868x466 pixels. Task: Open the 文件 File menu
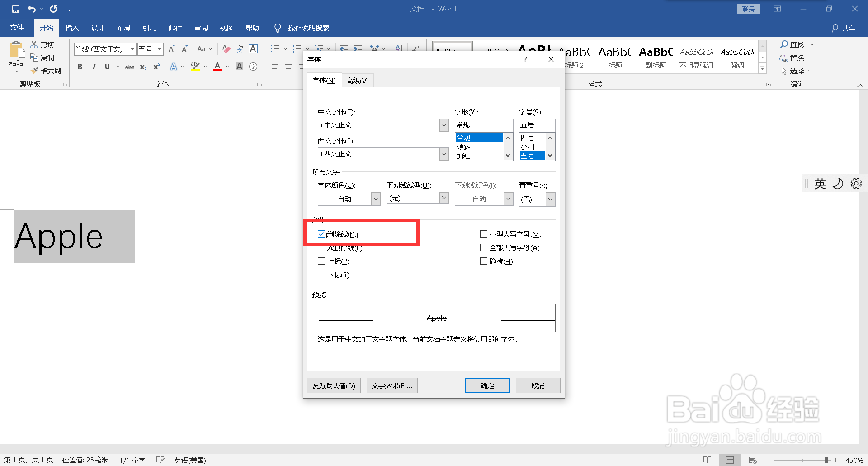pyautogui.click(x=17, y=28)
